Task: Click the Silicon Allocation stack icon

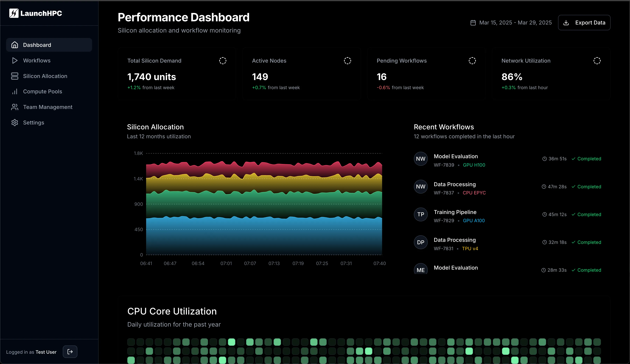Action: point(15,76)
